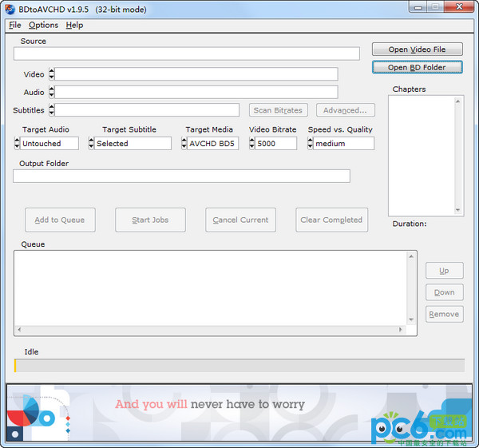The image size is (479, 448).
Task: Click the BDtoAVCHD app icon in title bar
Action: [x=10, y=7]
